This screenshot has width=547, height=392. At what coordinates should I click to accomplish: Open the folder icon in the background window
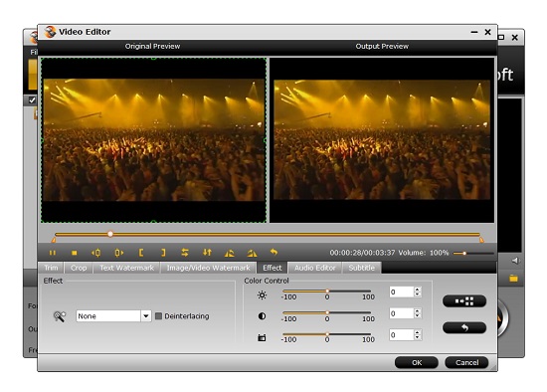point(513,279)
